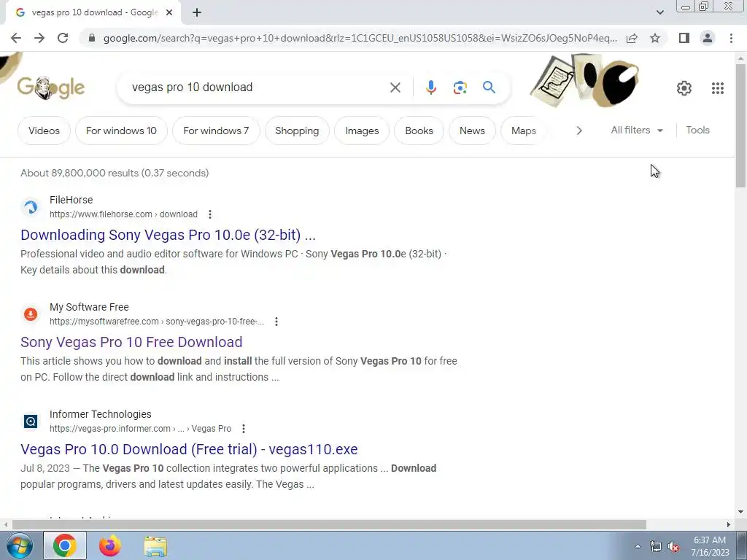Switch to Maps results
The image size is (747, 560).
523,131
